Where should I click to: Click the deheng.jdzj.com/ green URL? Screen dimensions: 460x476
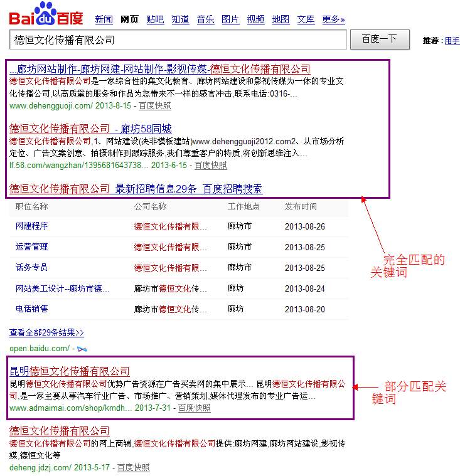40,467
